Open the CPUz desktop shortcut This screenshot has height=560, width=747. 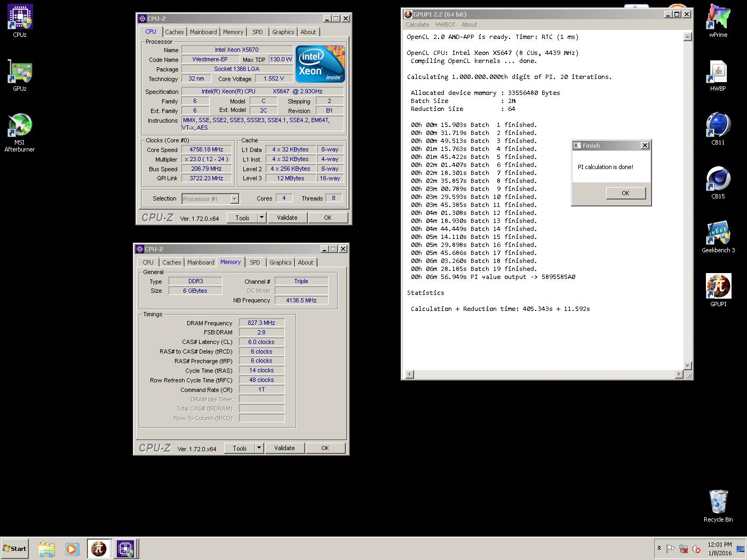(x=20, y=21)
